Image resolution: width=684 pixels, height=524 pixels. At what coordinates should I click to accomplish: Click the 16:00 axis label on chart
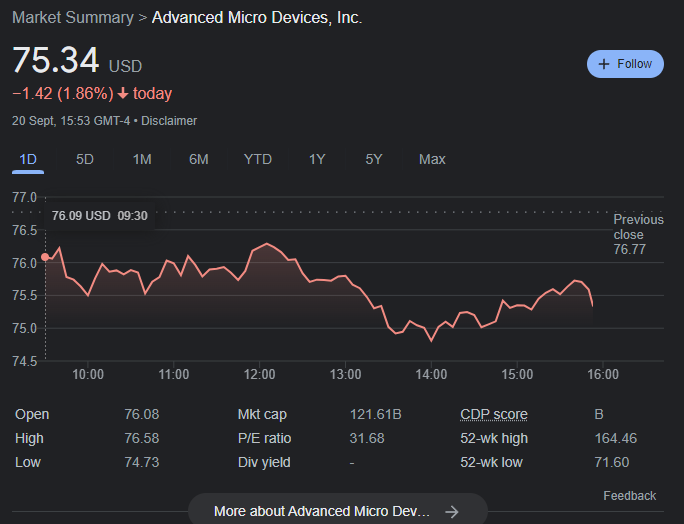tap(603, 374)
